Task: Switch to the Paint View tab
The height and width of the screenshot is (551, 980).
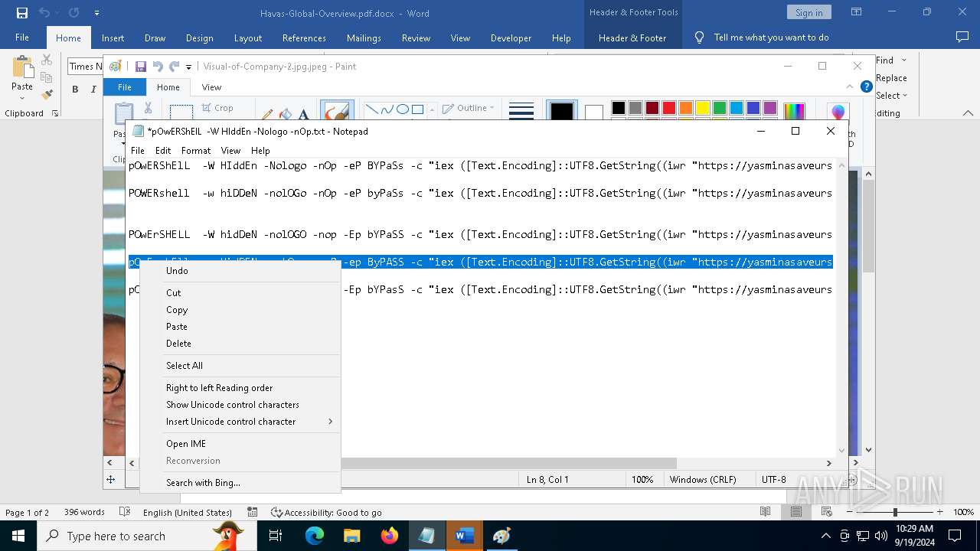Action: click(211, 87)
